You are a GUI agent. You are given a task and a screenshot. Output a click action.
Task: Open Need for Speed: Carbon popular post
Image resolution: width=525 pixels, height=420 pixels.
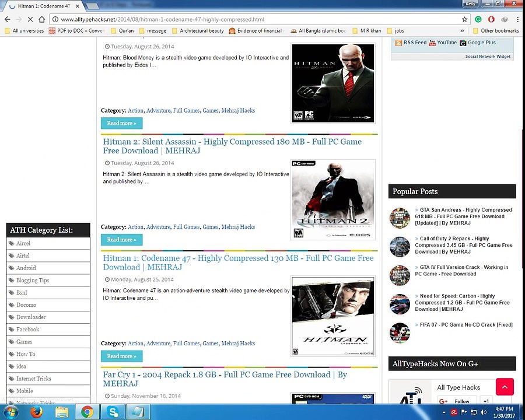click(463, 302)
